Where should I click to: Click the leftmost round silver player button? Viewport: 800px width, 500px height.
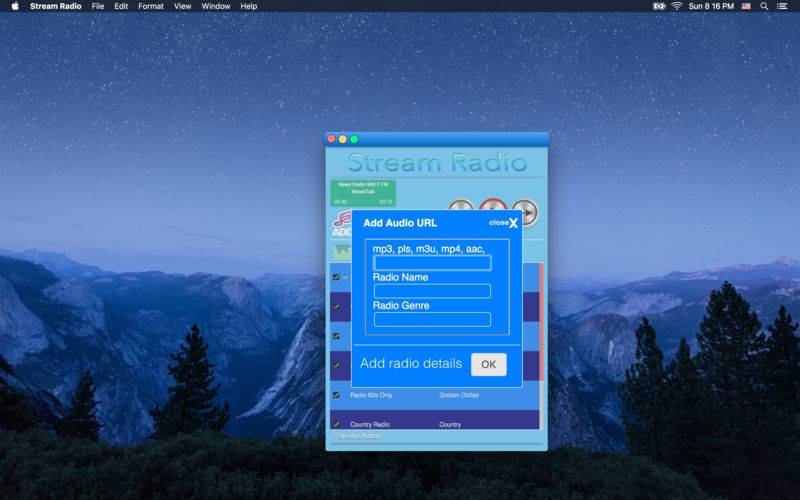[x=461, y=205]
